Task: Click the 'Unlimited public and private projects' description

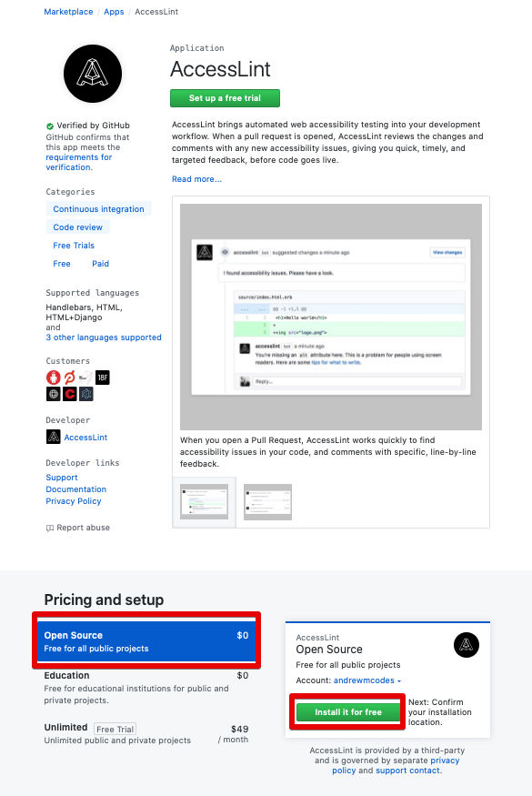Action: (x=117, y=741)
